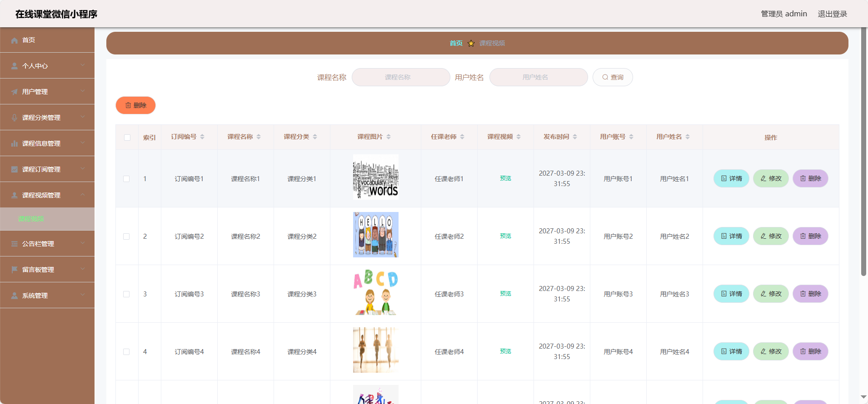Tick the checkbox for row 订阅编号1
868x404 pixels.
click(x=126, y=179)
